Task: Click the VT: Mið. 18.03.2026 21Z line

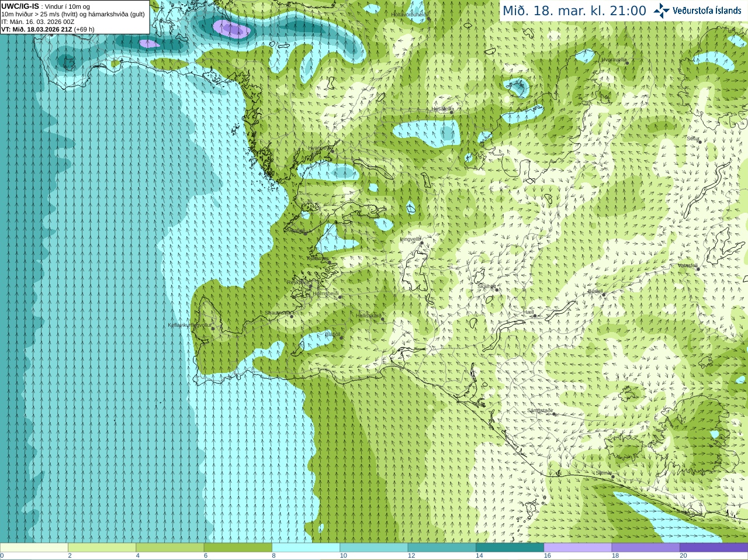Action: point(48,29)
